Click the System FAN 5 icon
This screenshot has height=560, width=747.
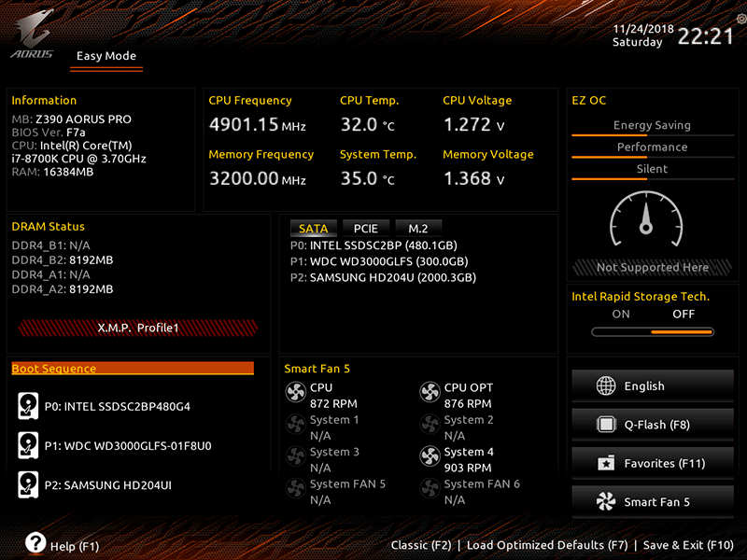pos(295,487)
